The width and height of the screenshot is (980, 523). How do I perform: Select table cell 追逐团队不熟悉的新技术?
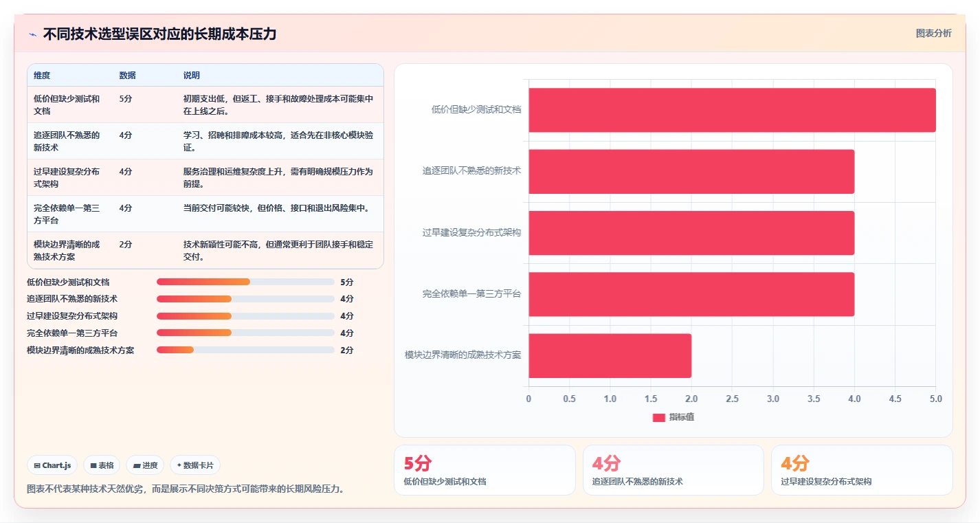[69, 141]
